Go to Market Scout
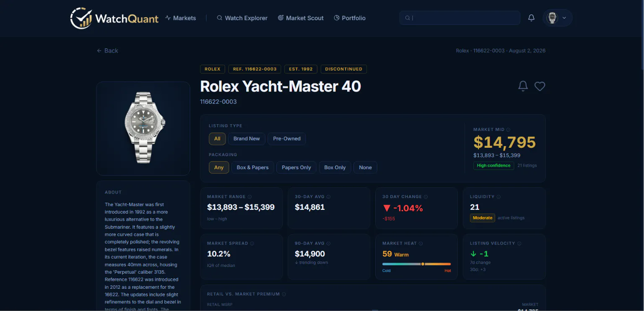The image size is (644, 311). click(301, 18)
